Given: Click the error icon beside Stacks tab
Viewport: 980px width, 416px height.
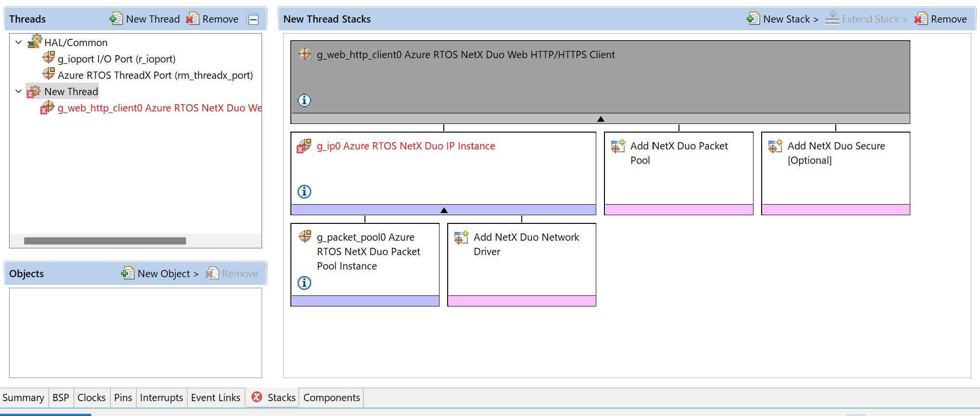Looking at the screenshot, I should click(x=257, y=397).
